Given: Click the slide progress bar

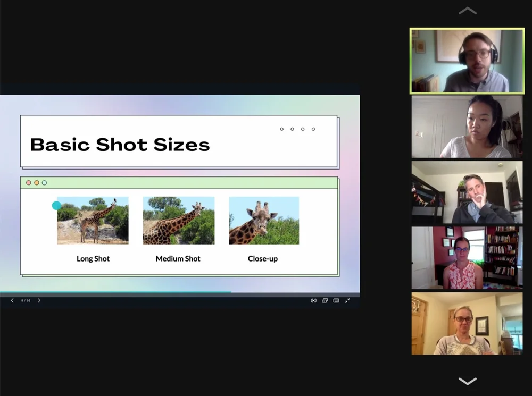Looking at the screenshot, I should (180, 292).
